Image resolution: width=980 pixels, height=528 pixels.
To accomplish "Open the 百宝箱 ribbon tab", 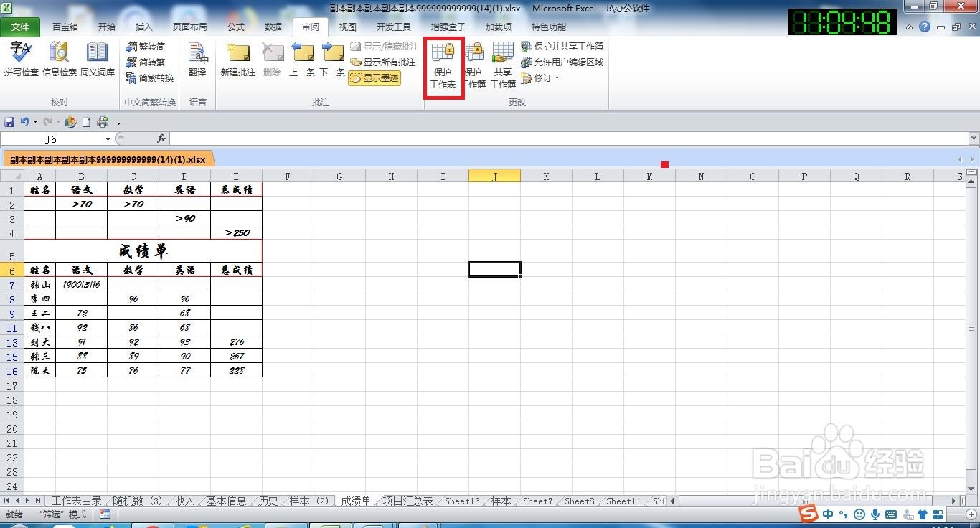I will [x=65, y=27].
